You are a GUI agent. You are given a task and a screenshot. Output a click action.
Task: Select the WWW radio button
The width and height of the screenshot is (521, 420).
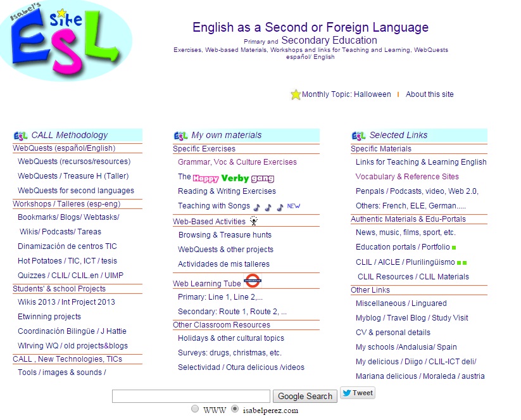pyautogui.click(x=196, y=410)
